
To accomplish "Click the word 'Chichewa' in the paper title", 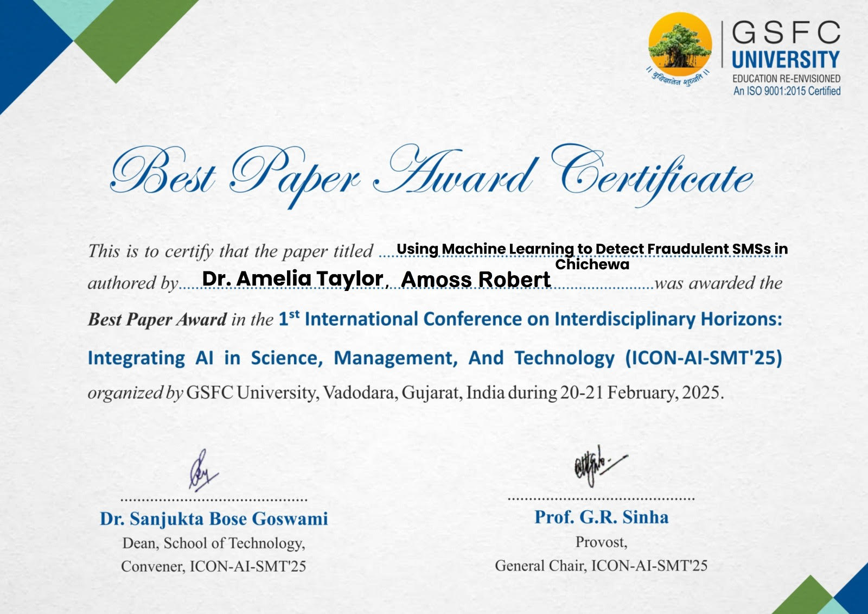I will 592,264.
